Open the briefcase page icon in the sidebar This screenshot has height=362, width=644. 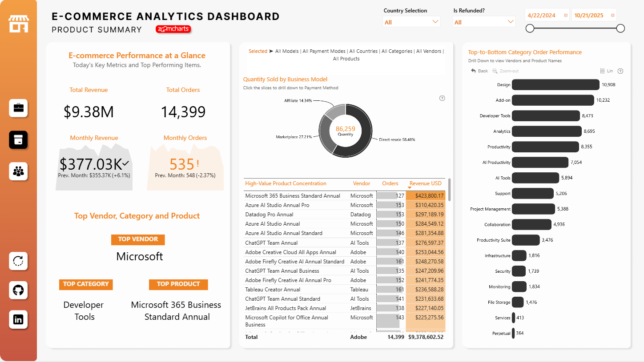[x=18, y=108]
